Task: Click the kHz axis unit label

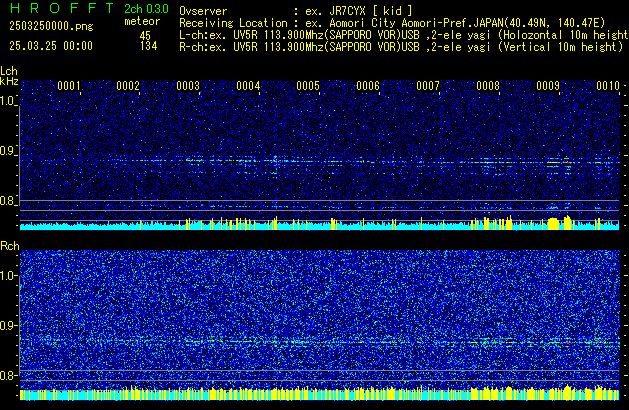Action: click(x=9, y=81)
